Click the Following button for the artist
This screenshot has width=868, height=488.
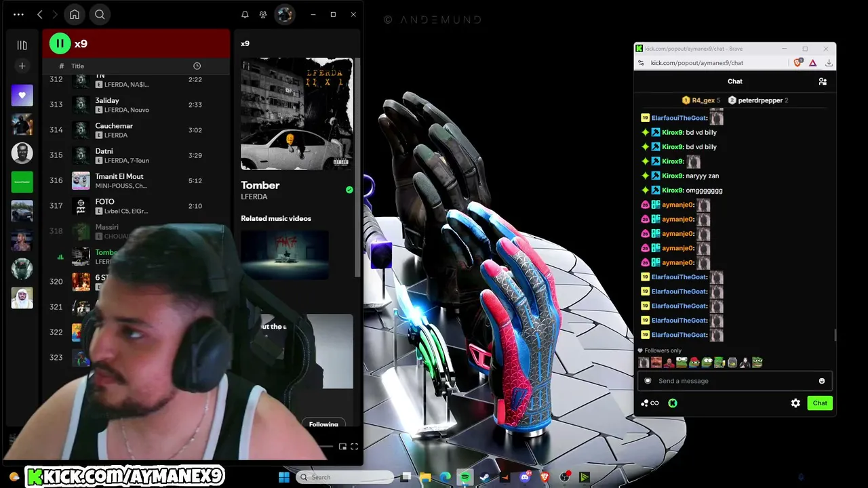pos(323,424)
